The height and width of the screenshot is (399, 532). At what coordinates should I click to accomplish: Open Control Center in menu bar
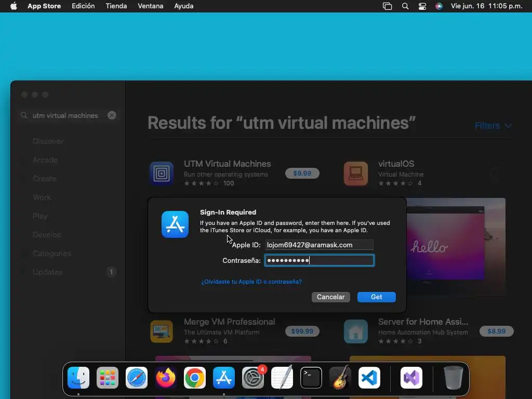pos(422,6)
